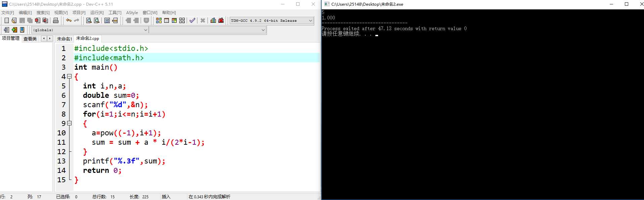This screenshot has height=200, width=644.
Task: Open the 工具[T] menu
Action: [x=115, y=12]
